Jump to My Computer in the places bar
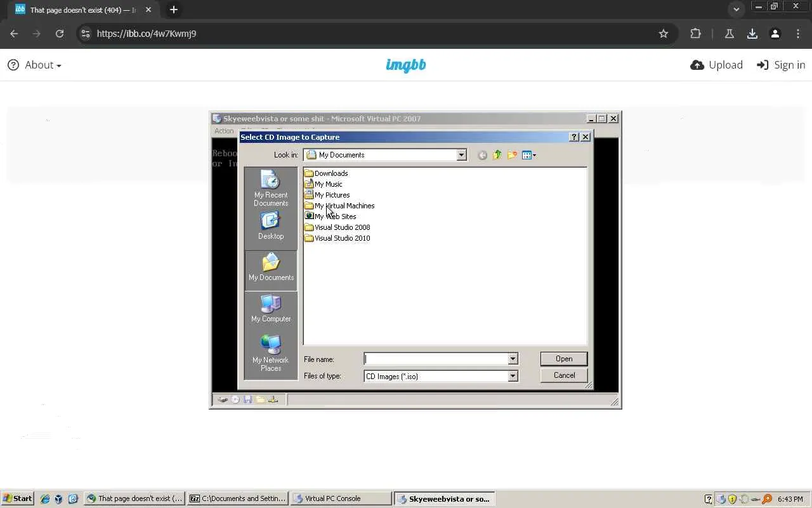Screen dimensions: 812x508 tap(271, 309)
